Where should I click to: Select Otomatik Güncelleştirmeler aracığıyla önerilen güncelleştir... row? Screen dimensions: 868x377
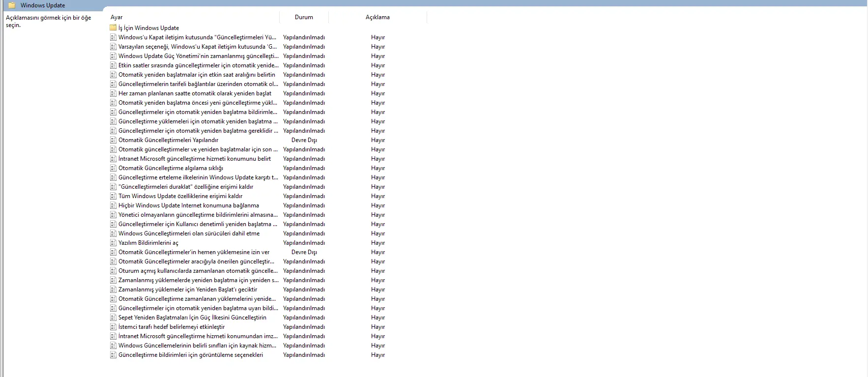pyautogui.click(x=197, y=261)
